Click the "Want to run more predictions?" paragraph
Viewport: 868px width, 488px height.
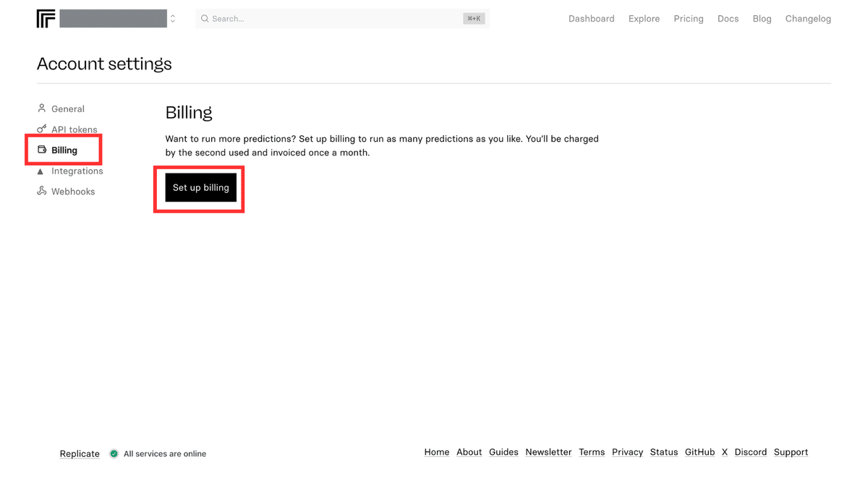(x=382, y=145)
